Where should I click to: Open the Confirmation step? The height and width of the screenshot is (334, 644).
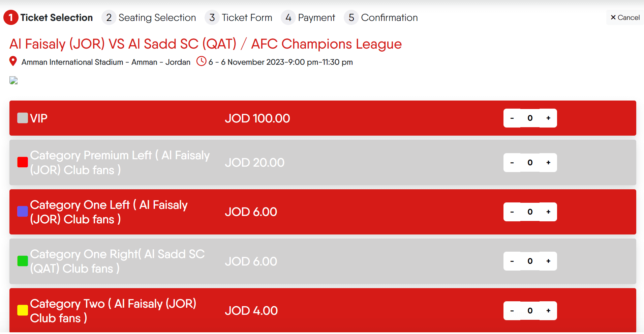pyautogui.click(x=381, y=18)
